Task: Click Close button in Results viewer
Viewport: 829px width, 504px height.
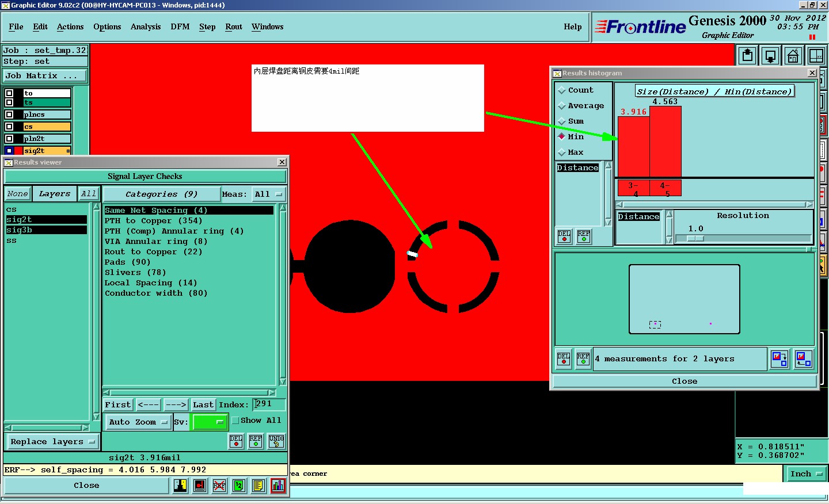Action: pos(86,486)
